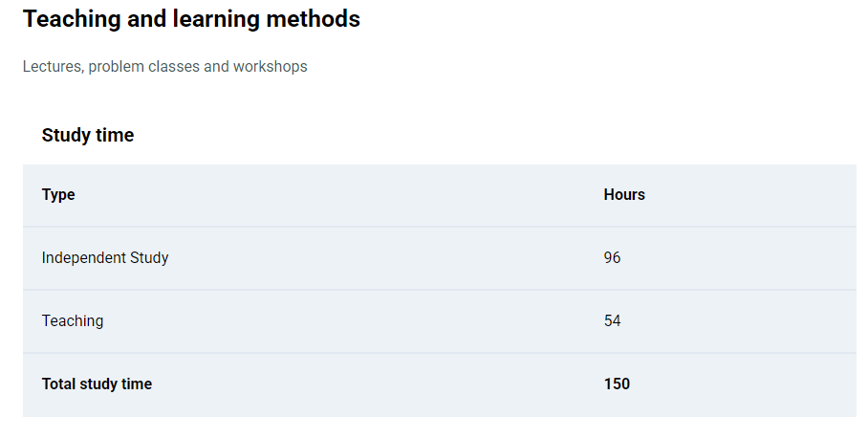Click the word Study in Independent Study

[x=149, y=258]
